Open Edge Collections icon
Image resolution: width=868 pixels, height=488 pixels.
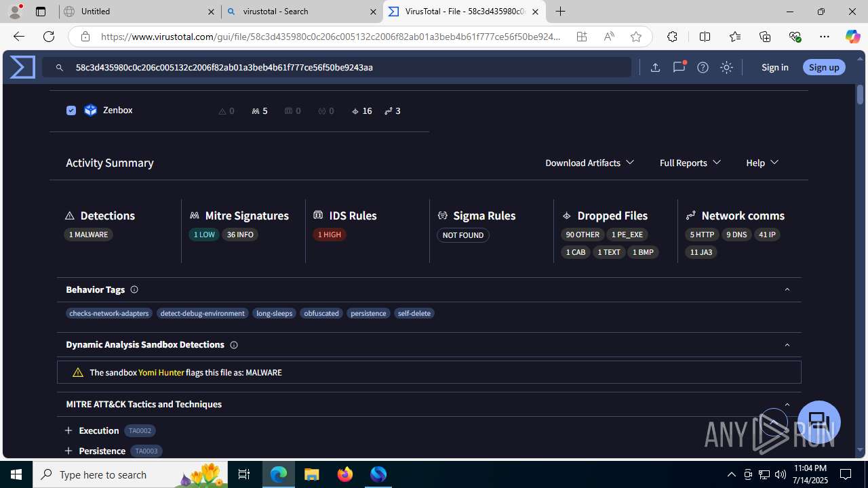[765, 37]
